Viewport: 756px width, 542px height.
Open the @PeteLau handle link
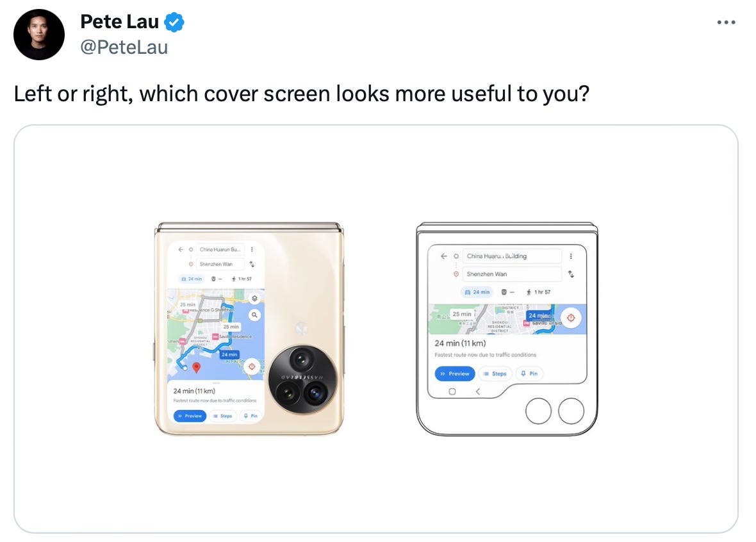124,47
